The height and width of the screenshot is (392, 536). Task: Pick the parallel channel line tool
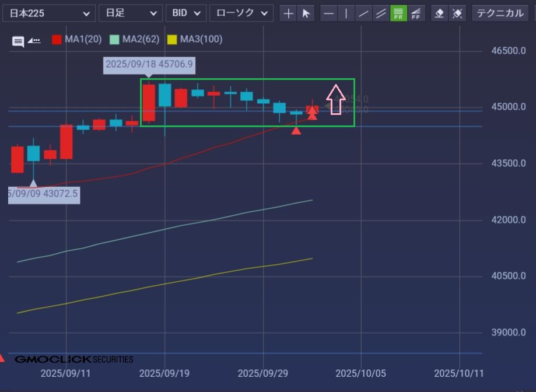[381, 13]
